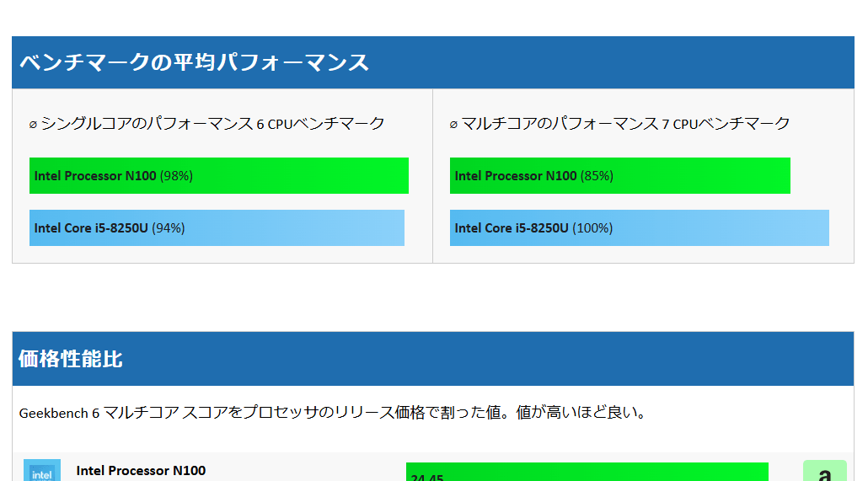868x481 pixels.
Task: Open the Amazon button next to N100
Action: coord(825,471)
